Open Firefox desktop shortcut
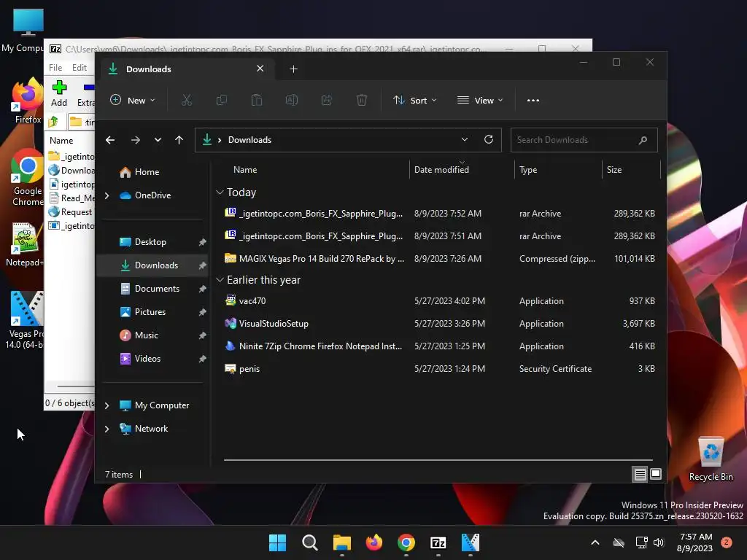Image resolution: width=747 pixels, height=560 pixels. pyautogui.click(x=27, y=100)
